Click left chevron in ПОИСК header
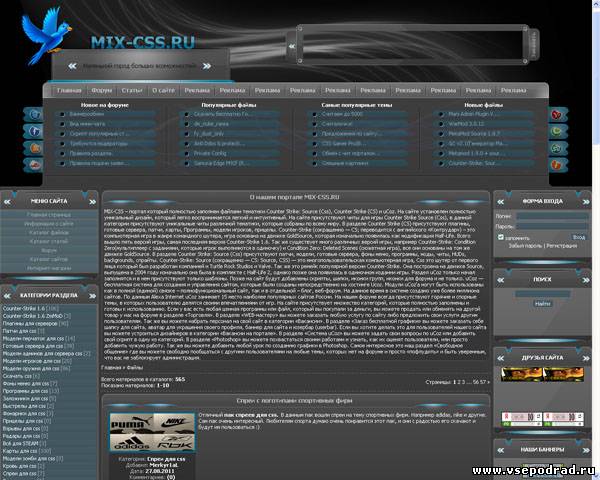The height and width of the screenshot is (480, 600). (x=501, y=280)
